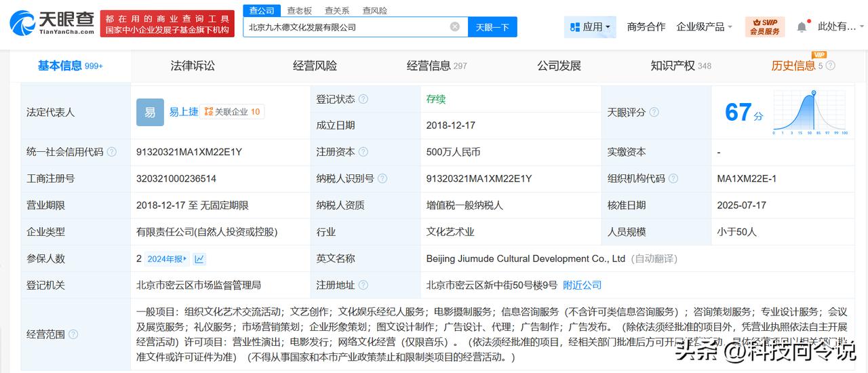Click the SVIP member service badge

click(764, 26)
